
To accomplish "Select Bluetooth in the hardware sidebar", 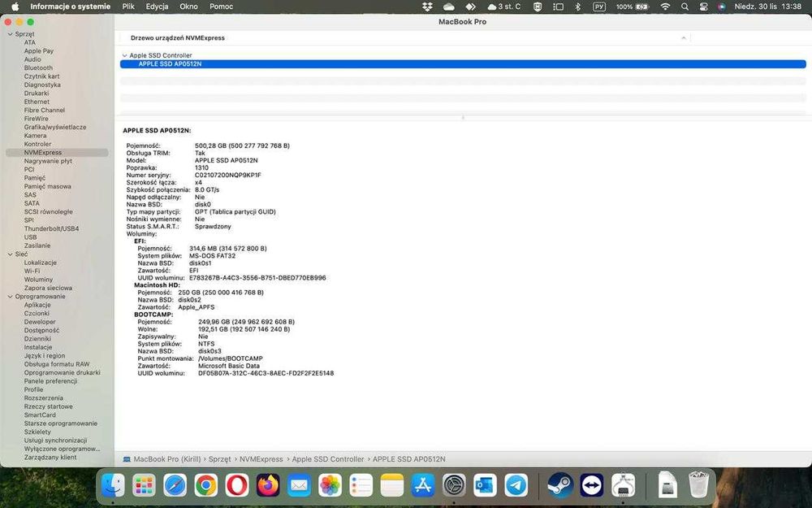I will click(38, 68).
